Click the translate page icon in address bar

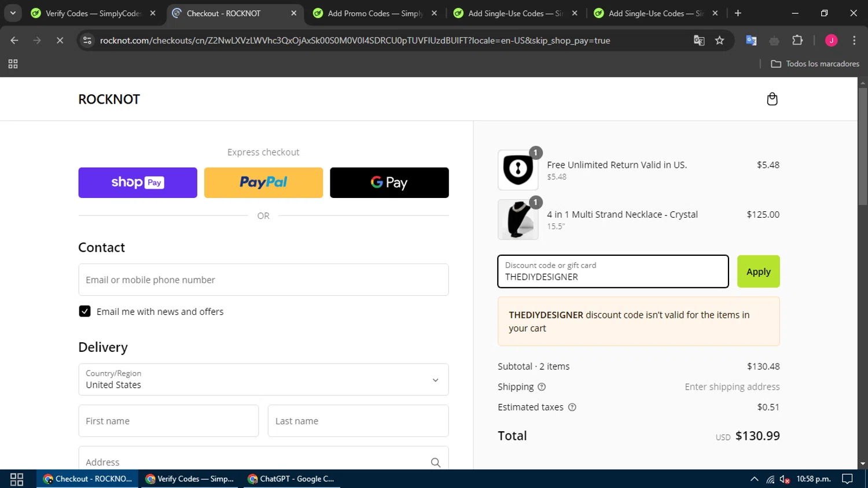[x=699, y=41]
